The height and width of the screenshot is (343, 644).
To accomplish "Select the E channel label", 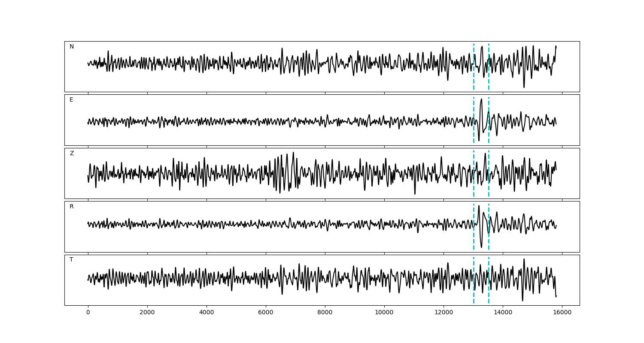I will pyautogui.click(x=71, y=100).
